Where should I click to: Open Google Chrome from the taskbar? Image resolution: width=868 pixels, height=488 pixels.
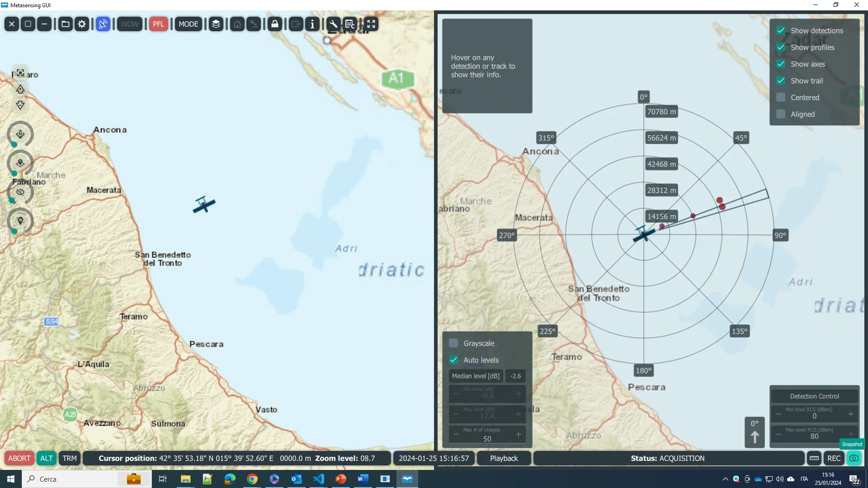pos(252,479)
